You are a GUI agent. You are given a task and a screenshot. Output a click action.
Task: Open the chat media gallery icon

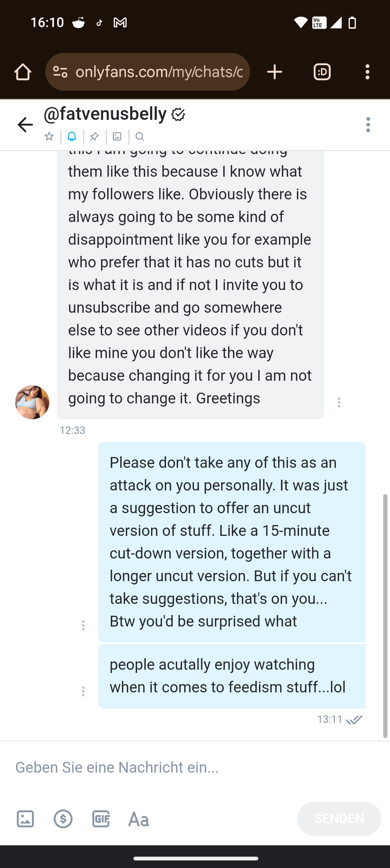[x=117, y=136]
